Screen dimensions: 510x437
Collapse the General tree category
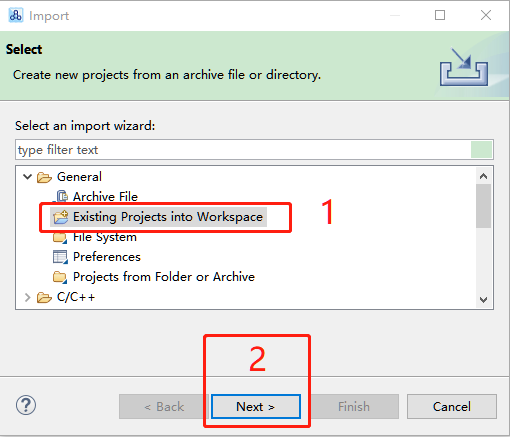[x=27, y=177]
